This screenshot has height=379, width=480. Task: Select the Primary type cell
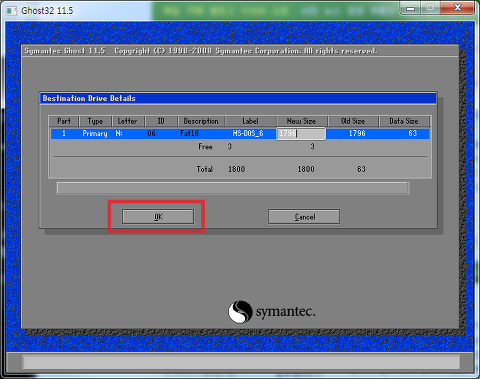[x=95, y=134]
